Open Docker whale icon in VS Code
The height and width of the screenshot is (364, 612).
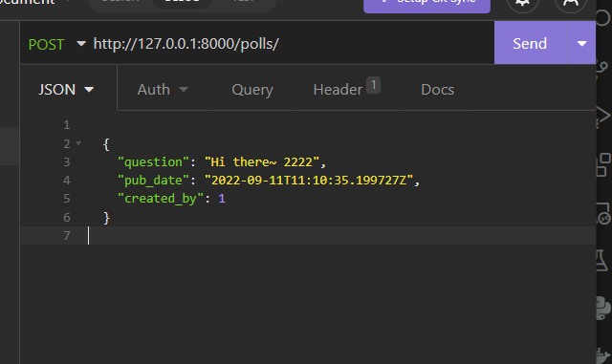604,355
